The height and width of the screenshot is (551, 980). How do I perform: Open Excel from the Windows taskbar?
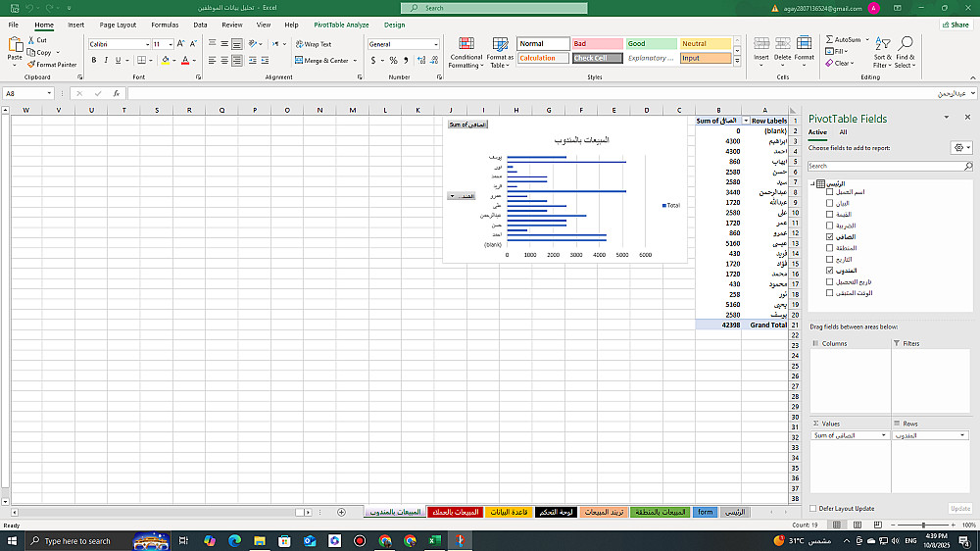(434, 541)
